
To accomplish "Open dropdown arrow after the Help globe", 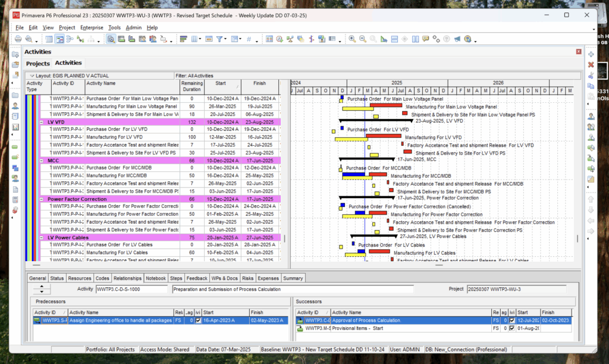I will coord(475,40).
